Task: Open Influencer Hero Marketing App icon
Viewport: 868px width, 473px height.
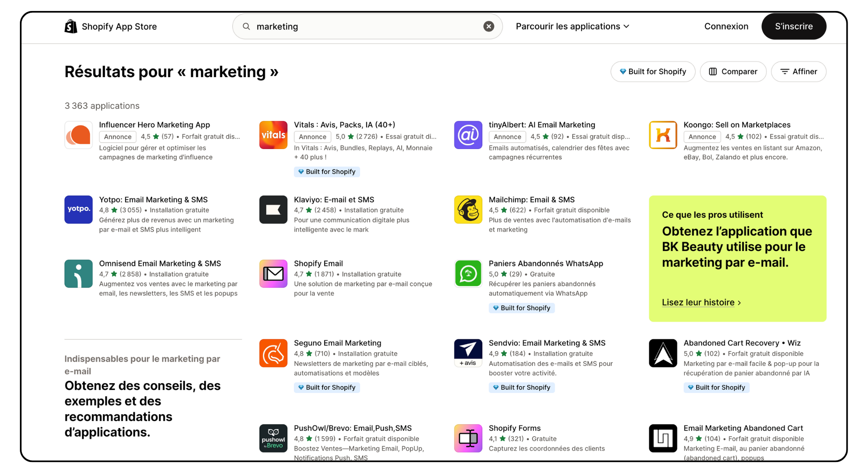Action: (x=78, y=135)
